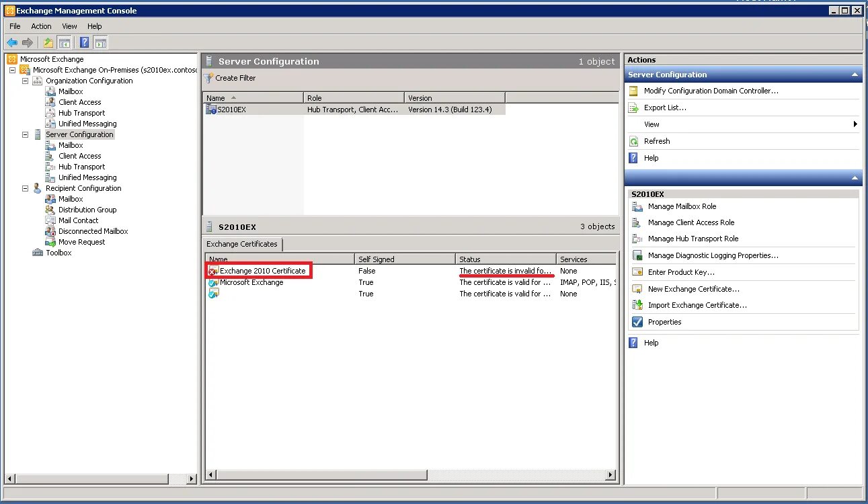The height and width of the screenshot is (504, 868).
Task: Select the Exchange Certificates tab
Action: [x=242, y=244]
